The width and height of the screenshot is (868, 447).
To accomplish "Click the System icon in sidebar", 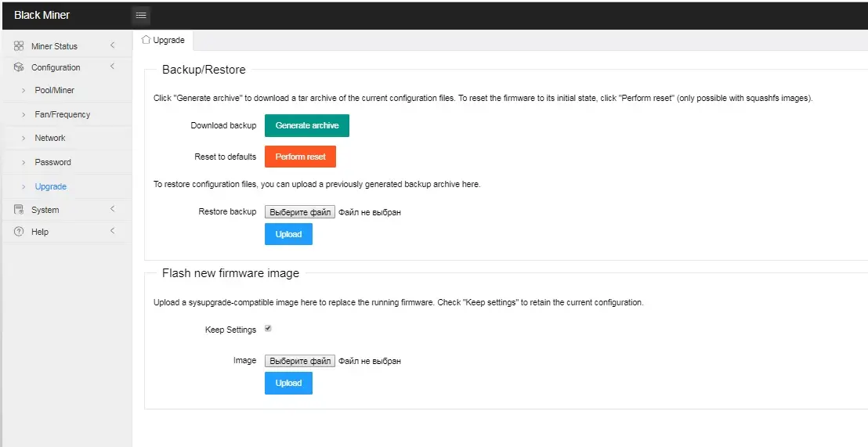I will [19, 210].
